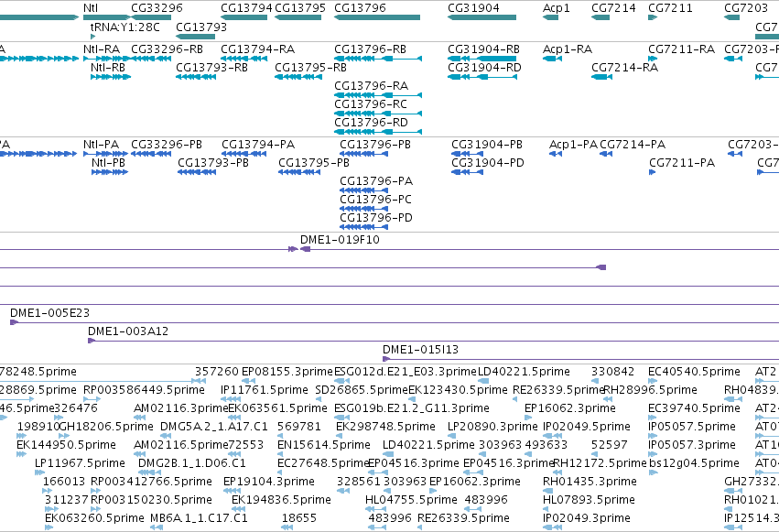This screenshot has height=532, width=779.
Task: Select the MB6A.1_1.C17.C1 EST label
Action: pos(199,518)
